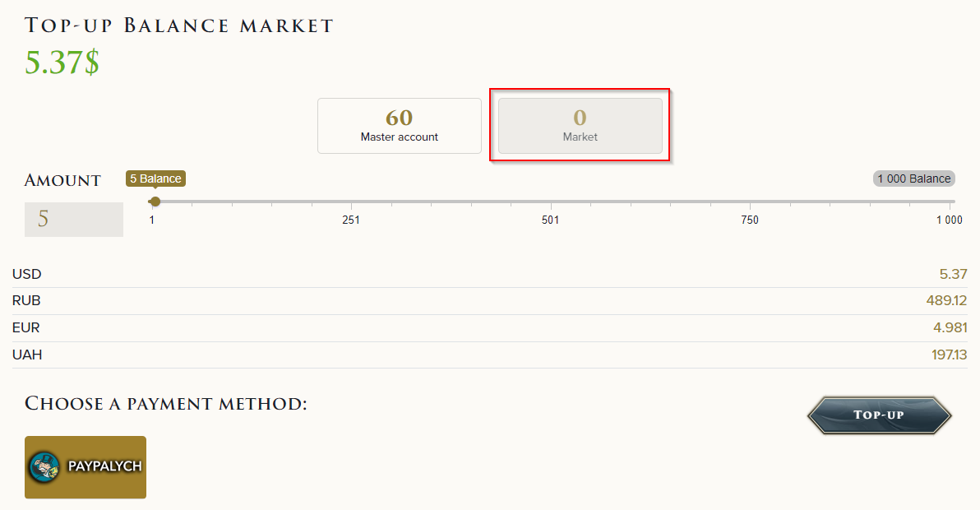Select the RUB currency row
This screenshot has height=510, width=980.
489,301
